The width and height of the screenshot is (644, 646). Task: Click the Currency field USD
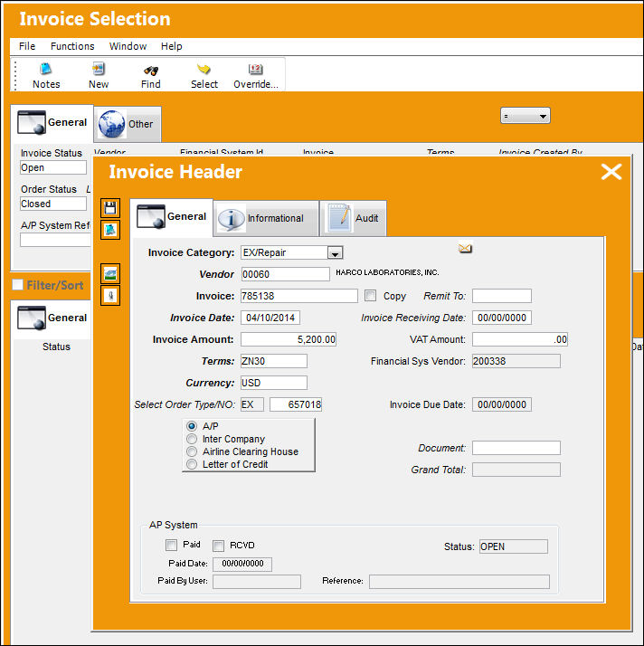click(x=274, y=383)
